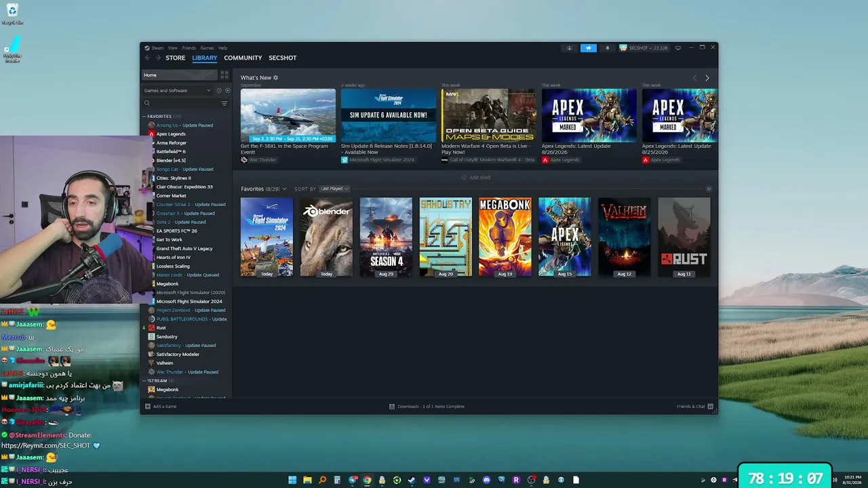Show the next What's New items
Image resolution: width=868 pixels, height=488 pixels.
707,78
